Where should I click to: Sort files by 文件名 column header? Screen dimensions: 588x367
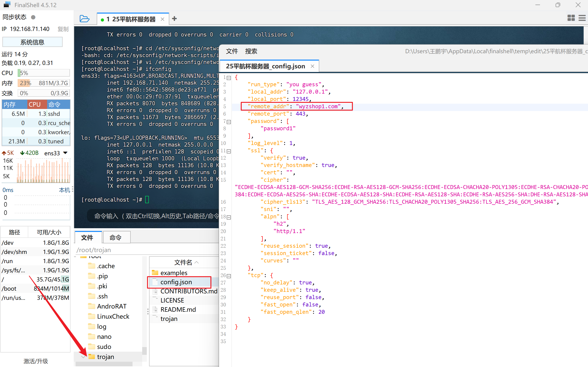[x=184, y=262]
